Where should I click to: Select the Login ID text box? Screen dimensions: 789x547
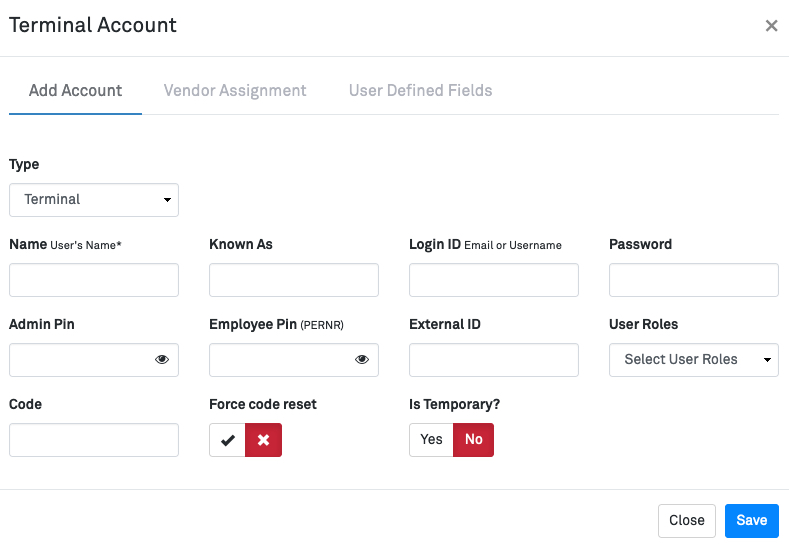(x=494, y=280)
